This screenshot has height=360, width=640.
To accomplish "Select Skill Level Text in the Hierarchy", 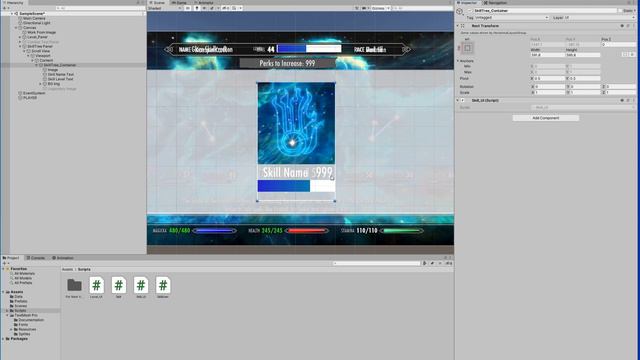I will click(x=58, y=79).
